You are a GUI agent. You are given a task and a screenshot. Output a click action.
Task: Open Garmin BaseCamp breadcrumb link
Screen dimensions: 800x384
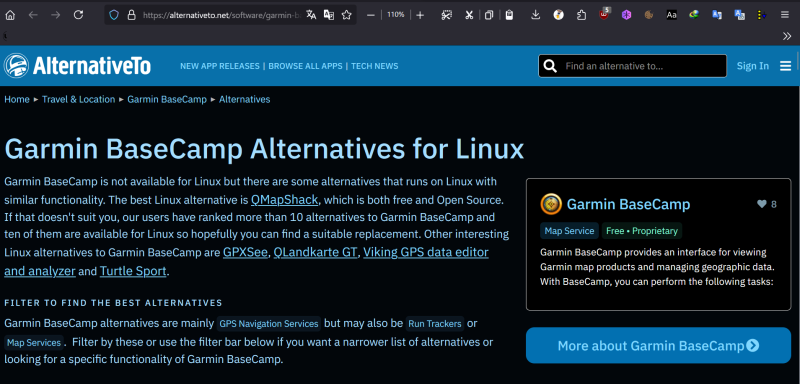[167, 99]
